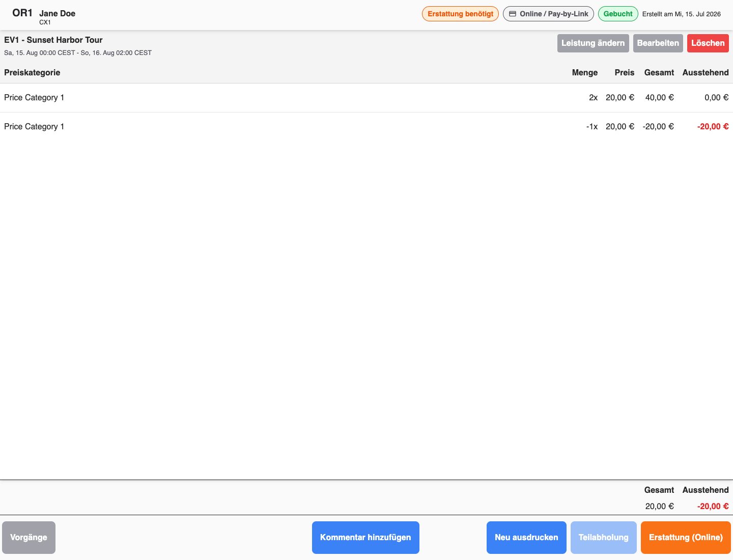Click the footer Ausstehend label
The image size is (733, 560).
[x=706, y=490]
